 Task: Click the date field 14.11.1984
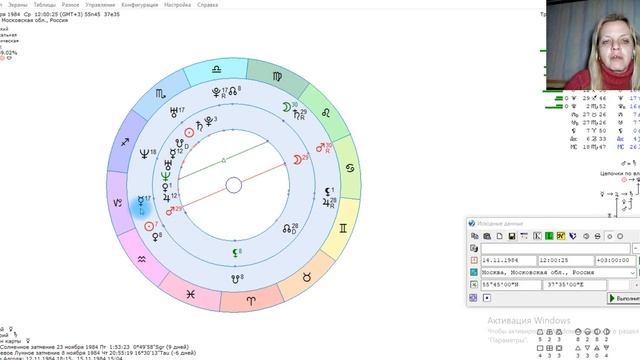(x=509, y=260)
